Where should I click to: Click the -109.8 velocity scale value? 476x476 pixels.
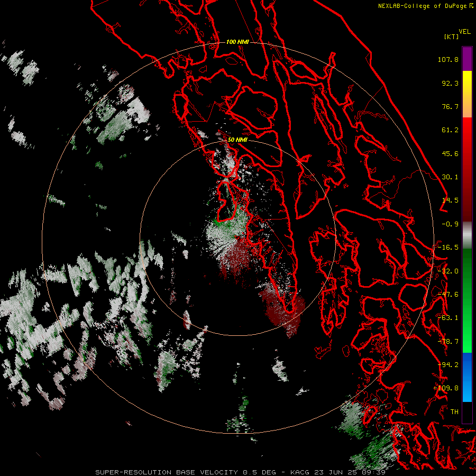click(x=446, y=388)
